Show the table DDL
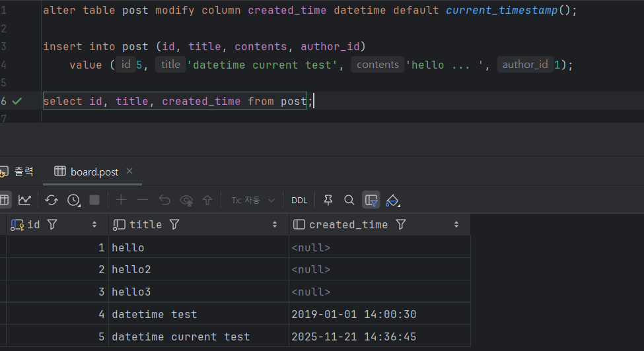 tap(299, 200)
